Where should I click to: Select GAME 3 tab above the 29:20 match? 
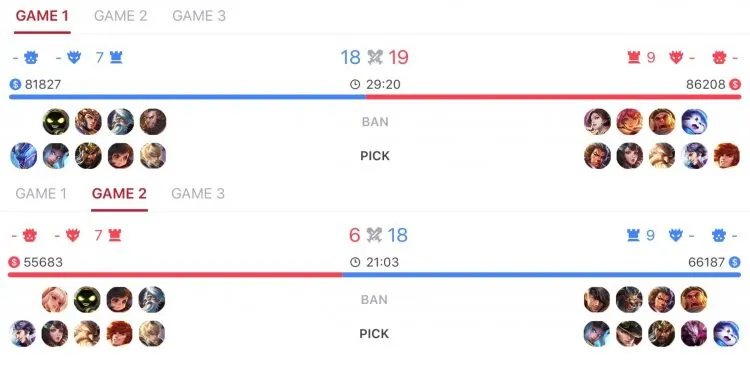pos(199,16)
